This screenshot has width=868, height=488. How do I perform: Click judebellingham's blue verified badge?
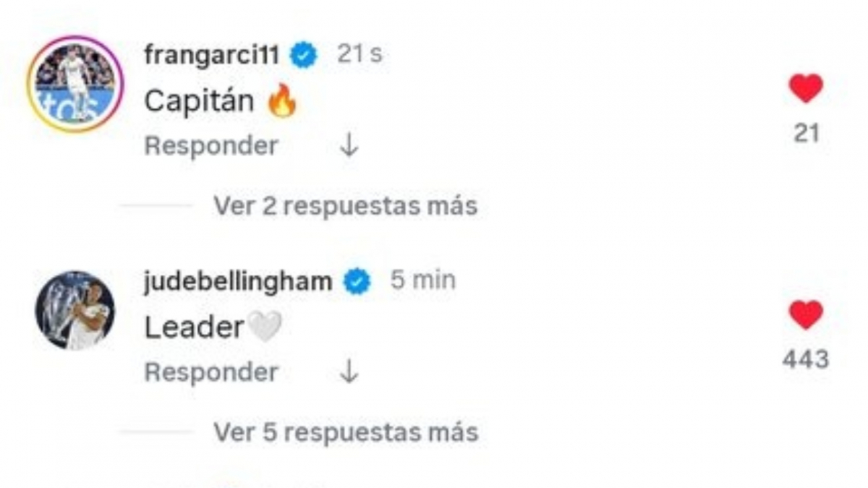[x=357, y=281]
